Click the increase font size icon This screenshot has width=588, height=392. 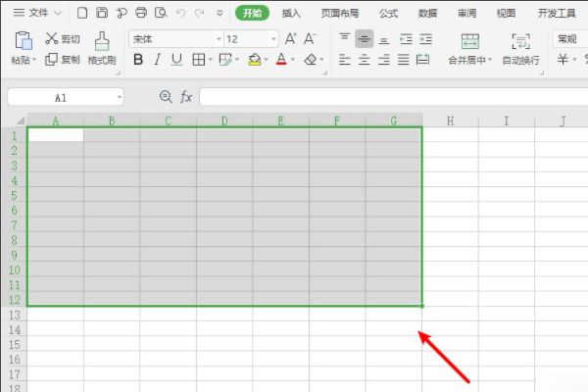[x=291, y=38]
